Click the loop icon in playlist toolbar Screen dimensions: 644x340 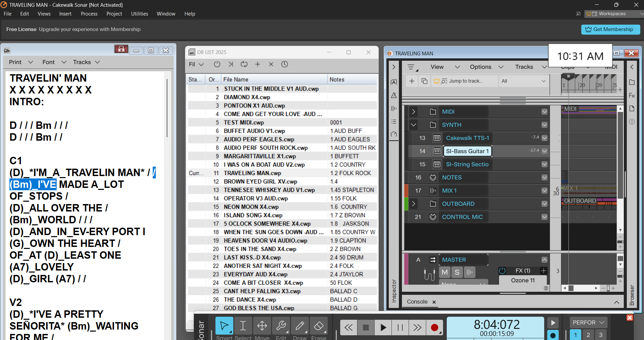[244, 64]
